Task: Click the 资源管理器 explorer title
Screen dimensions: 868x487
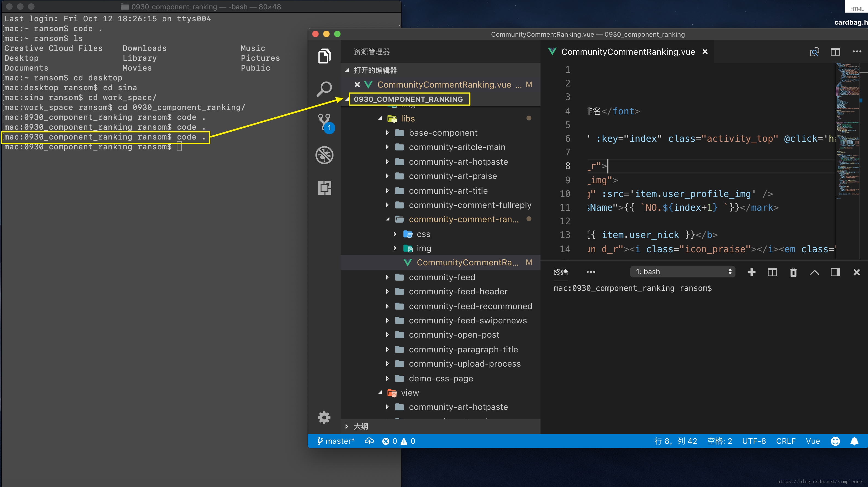Action: coord(372,51)
